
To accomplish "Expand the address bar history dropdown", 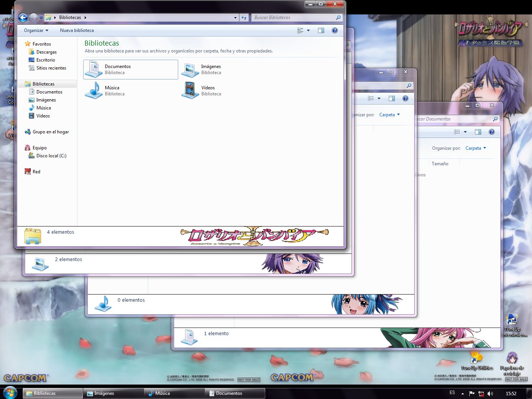I will (235, 17).
